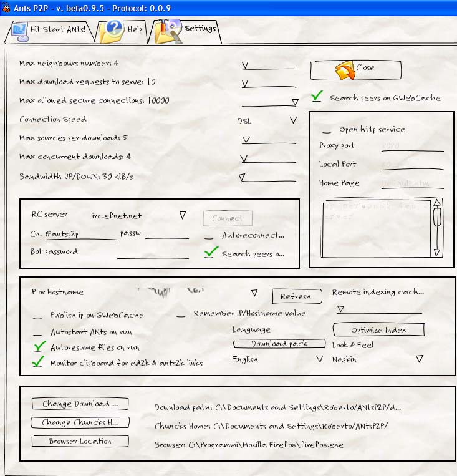
Task: Click the Bot password input field
Action: 153,253
